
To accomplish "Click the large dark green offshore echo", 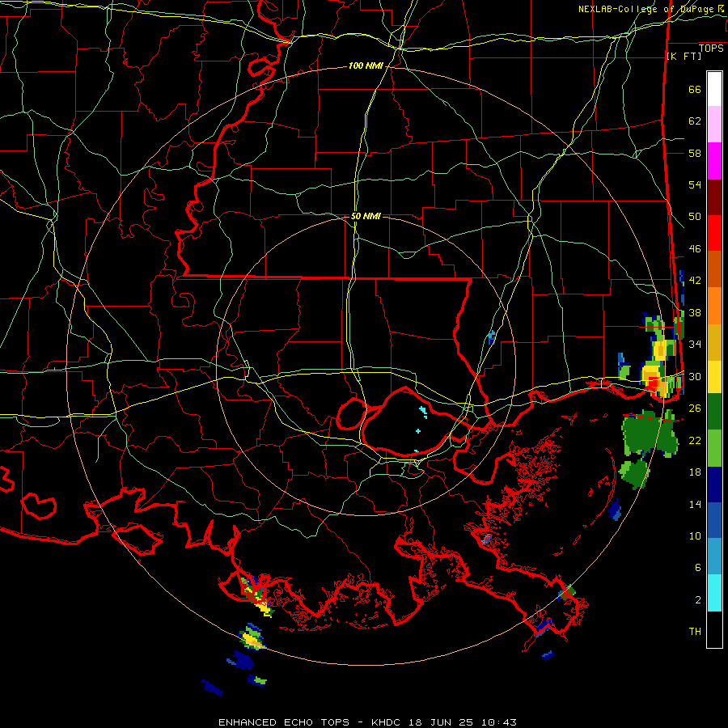I will click(648, 434).
